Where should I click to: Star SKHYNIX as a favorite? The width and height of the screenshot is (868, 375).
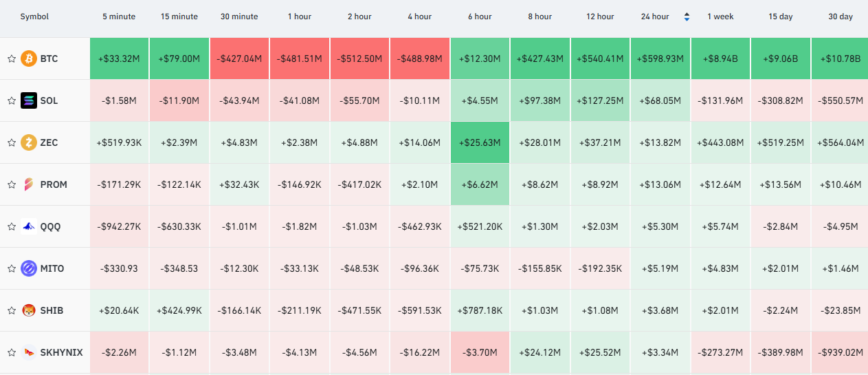coord(11,352)
